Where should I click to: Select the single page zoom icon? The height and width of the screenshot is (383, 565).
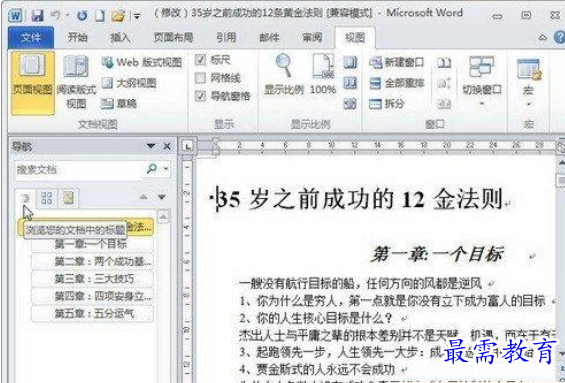point(350,63)
